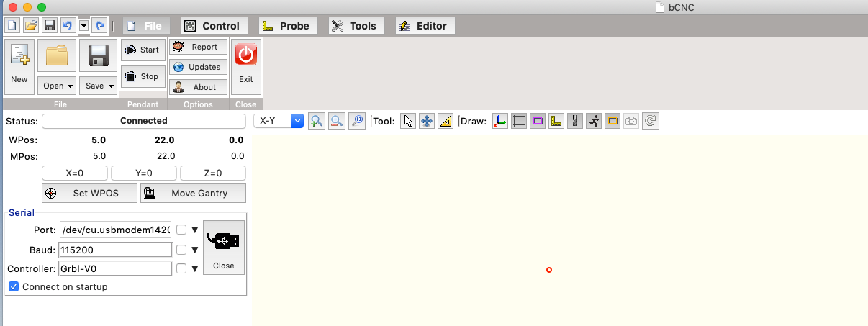Close the serial connection with the USB button
868x326 pixels.
(x=224, y=248)
